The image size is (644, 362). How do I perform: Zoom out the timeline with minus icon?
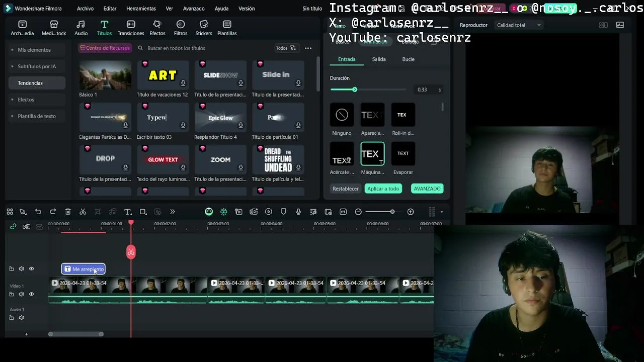point(358,212)
